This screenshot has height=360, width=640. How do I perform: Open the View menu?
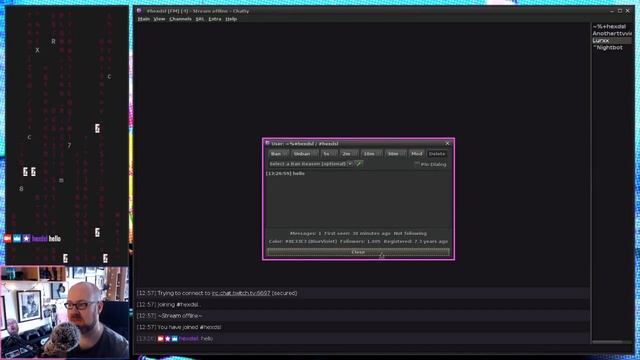[x=160, y=19]
